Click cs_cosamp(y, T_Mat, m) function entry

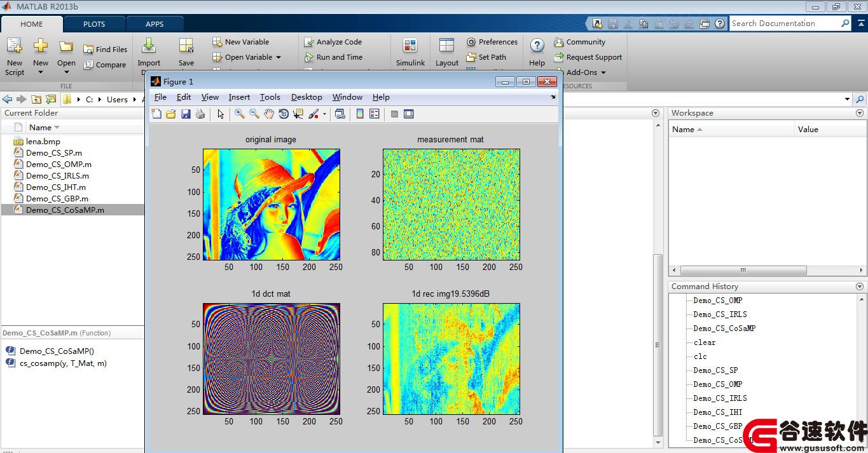pos(63,363)
